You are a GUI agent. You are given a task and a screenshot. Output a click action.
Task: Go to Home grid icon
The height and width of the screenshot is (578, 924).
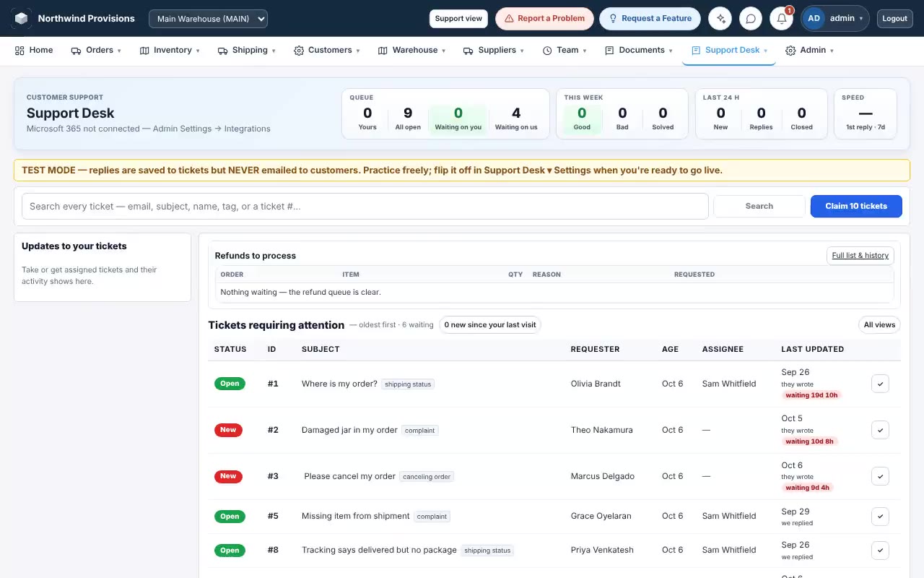[19, 51]
